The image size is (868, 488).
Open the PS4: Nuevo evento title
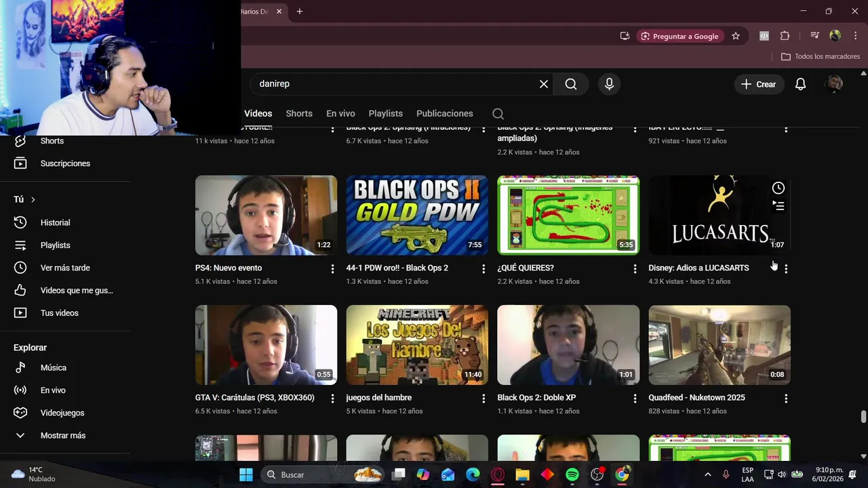click(229, 268)
